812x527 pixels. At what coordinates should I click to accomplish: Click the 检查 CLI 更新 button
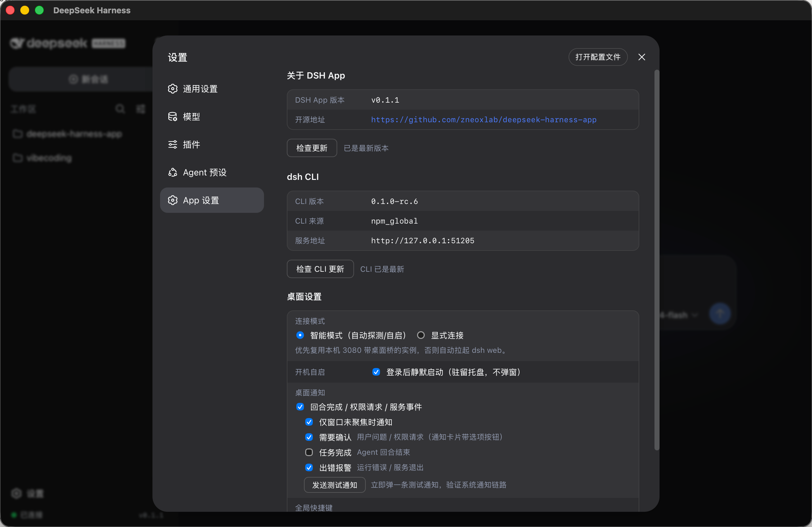(320, 269)
